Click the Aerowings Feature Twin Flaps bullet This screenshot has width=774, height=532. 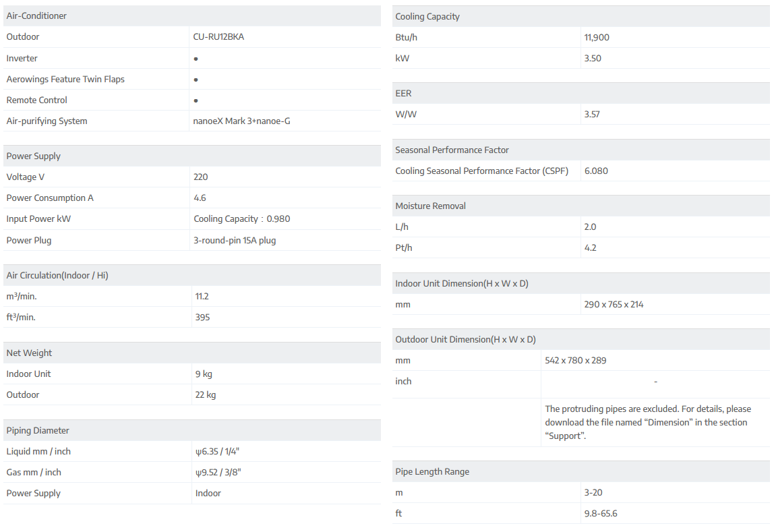tap(196, 80)
